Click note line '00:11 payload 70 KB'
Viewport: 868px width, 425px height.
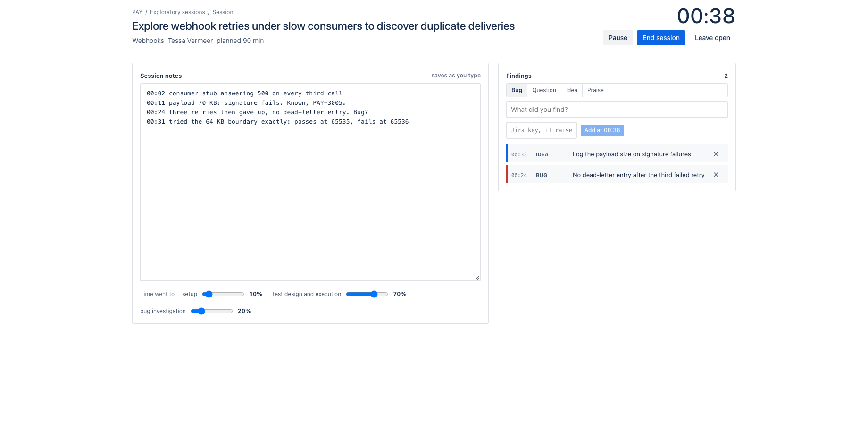[246, 103]
